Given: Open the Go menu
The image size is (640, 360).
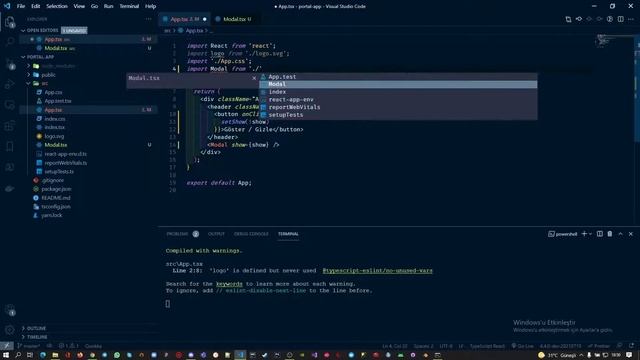Looking at the screenshot, I should [x=94, y=6].
